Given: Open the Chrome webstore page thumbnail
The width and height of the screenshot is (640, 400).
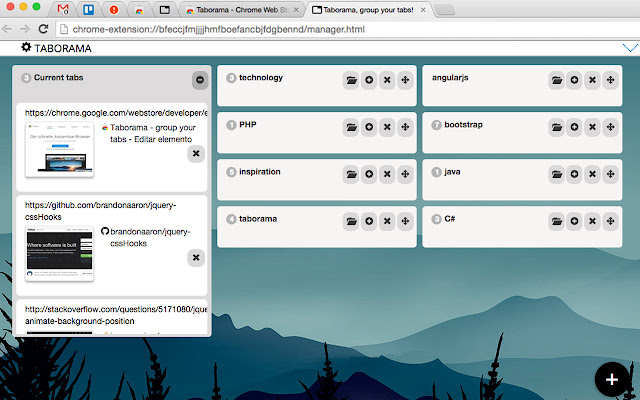Looking at the screenshot, I should pos(60,149).
